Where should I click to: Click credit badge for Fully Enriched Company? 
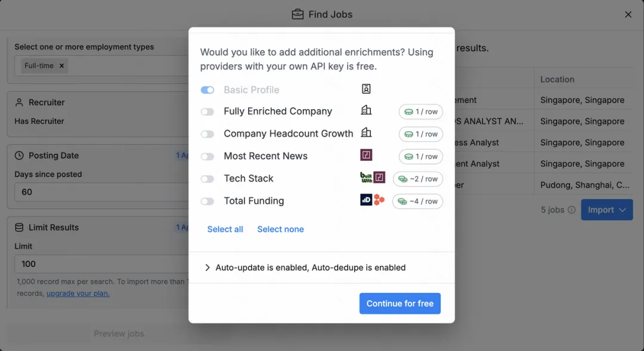pyautogui.click(x=420, y=111)
